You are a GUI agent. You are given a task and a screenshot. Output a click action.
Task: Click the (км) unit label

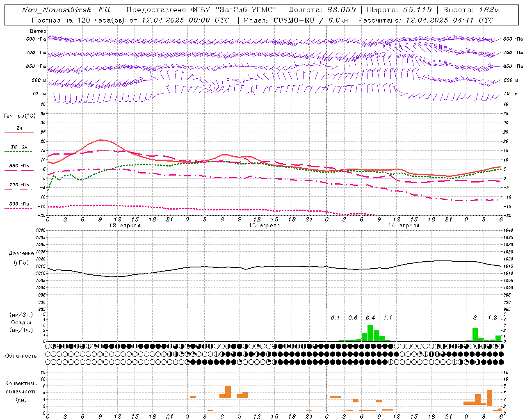(x=21, y=399)
